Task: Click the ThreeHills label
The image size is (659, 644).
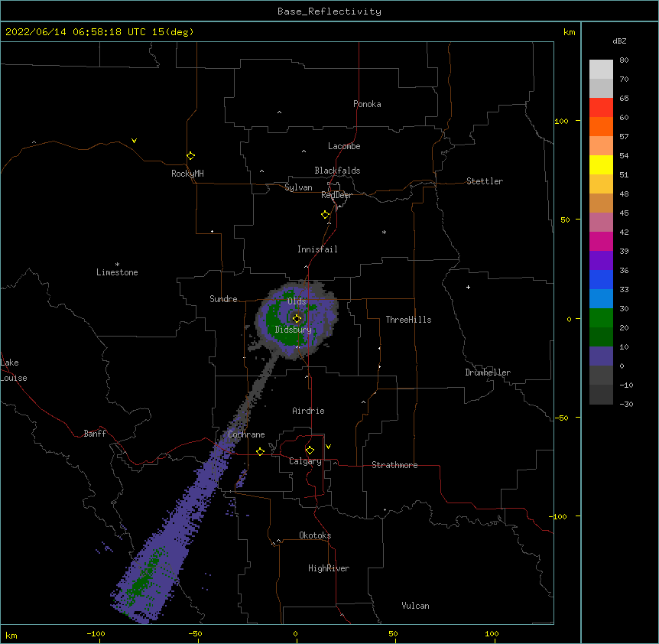Action: click(408, 320)
